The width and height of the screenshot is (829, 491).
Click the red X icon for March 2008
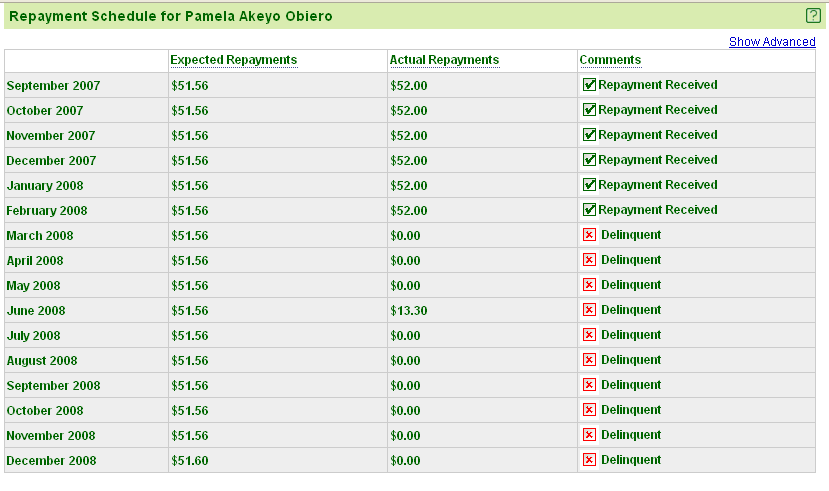click(x=589, y=235)
